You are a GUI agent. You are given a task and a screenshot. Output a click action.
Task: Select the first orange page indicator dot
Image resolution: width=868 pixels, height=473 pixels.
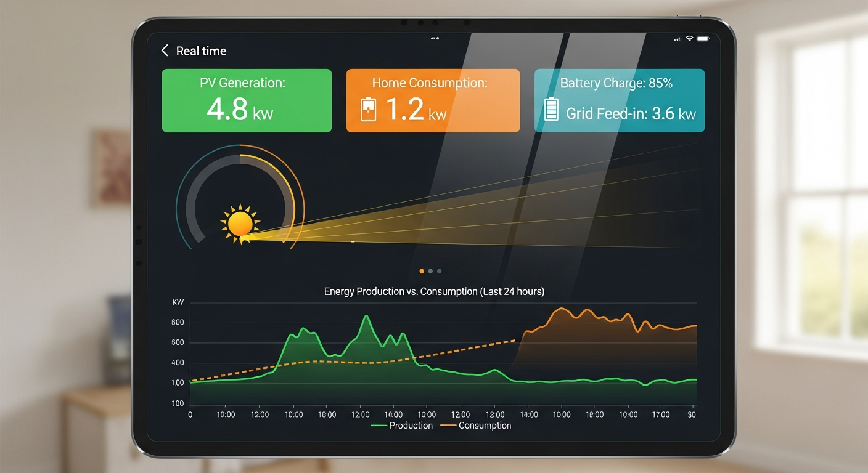(422, 271)
